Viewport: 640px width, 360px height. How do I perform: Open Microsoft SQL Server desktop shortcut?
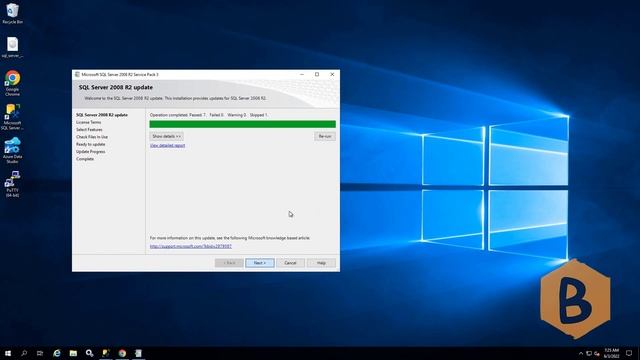(x=12, y=117)
